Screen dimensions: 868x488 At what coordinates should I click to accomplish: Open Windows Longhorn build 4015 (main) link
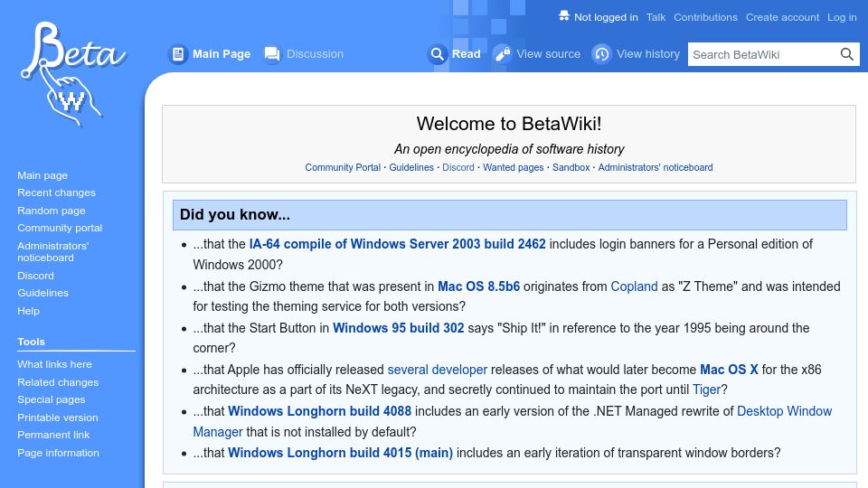(x=341, y=453)
